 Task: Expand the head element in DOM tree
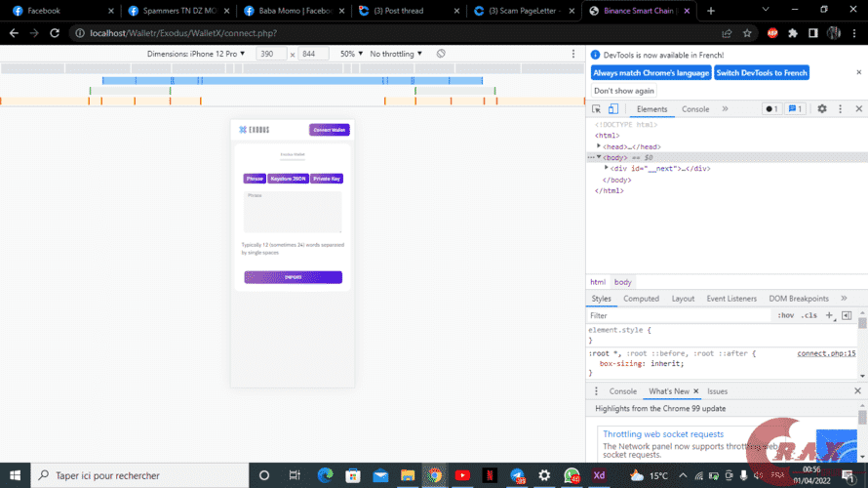click(599, 146)
